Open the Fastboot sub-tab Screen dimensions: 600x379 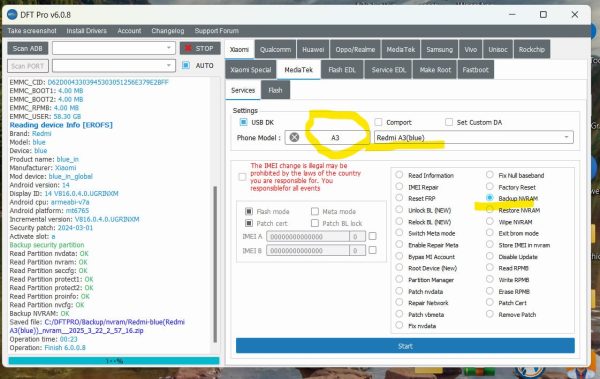pyautogui.click(x=476, y=70)
